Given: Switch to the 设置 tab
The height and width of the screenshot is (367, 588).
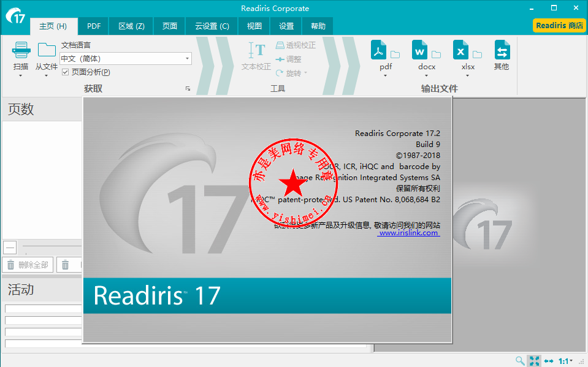Looking at the screenshot, I should click(286, 26).
